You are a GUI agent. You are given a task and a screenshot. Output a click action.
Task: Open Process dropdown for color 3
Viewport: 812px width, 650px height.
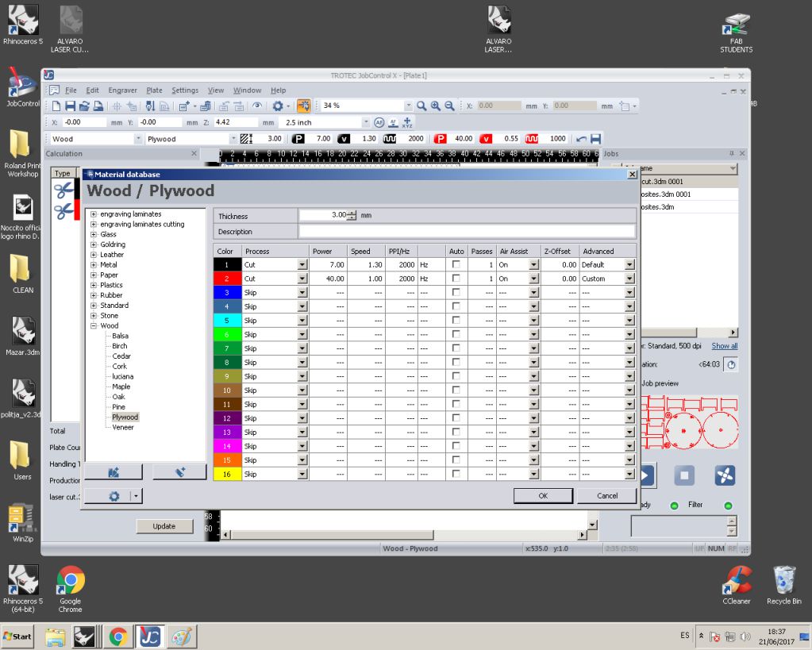(x=302, y=293)
